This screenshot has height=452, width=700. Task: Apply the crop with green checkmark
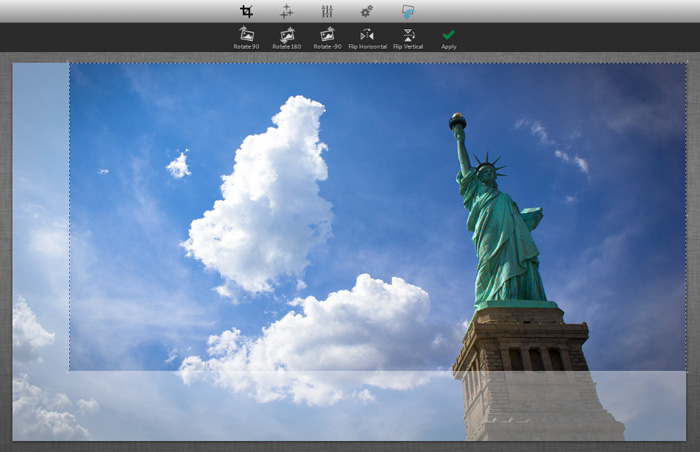pos(449,38)
